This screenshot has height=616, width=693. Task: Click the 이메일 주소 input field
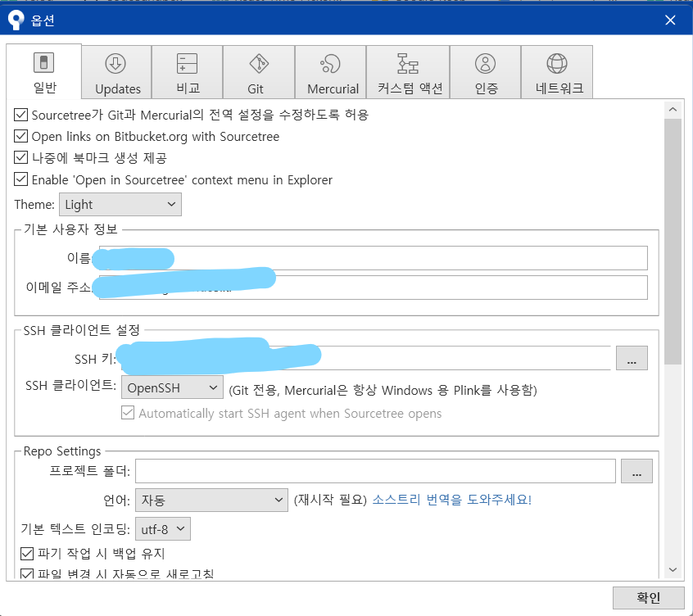(373, 288)
